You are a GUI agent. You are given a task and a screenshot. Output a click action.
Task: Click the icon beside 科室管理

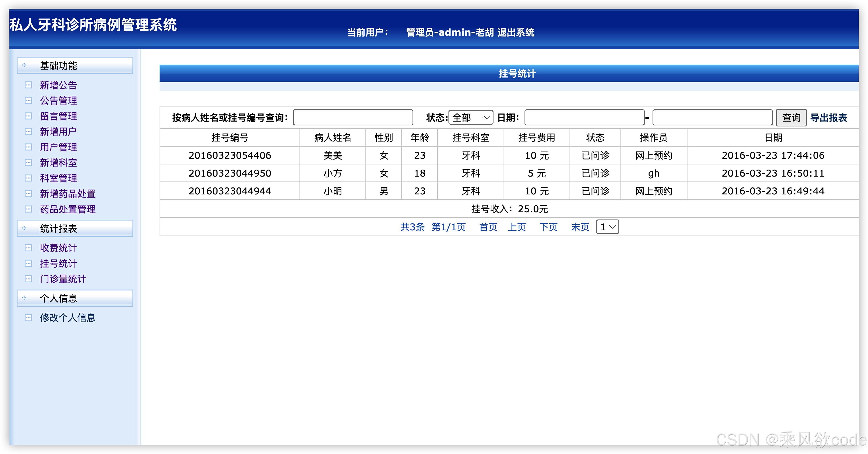point(28,178)
